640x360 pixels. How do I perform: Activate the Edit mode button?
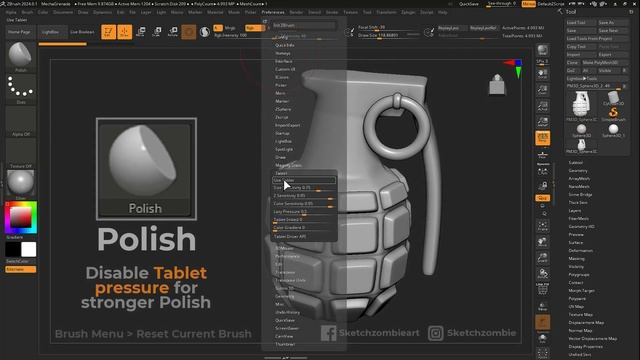tap(109, 32)
